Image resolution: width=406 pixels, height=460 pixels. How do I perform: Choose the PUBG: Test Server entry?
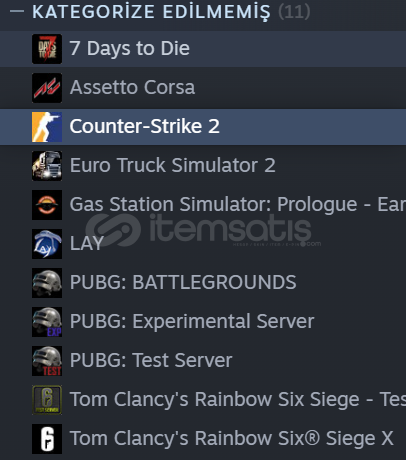(x=203, y=361)
